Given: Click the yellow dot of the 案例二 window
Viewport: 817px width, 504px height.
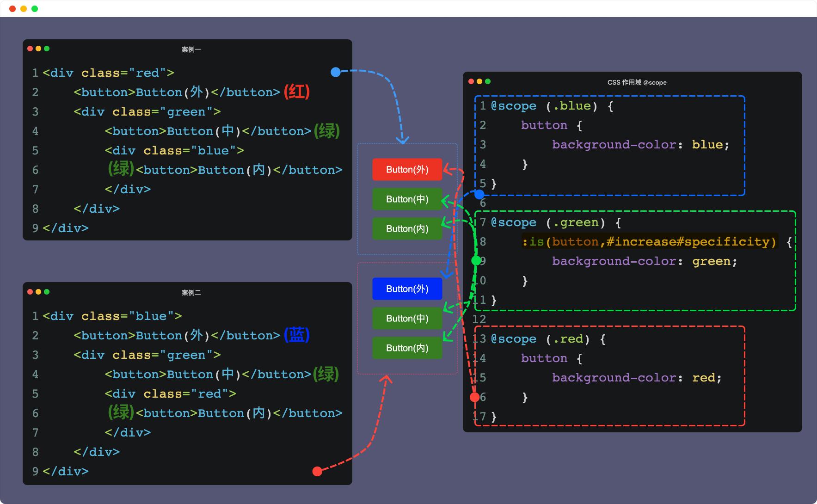Looking at the screenshot, I should pos(38,292).
